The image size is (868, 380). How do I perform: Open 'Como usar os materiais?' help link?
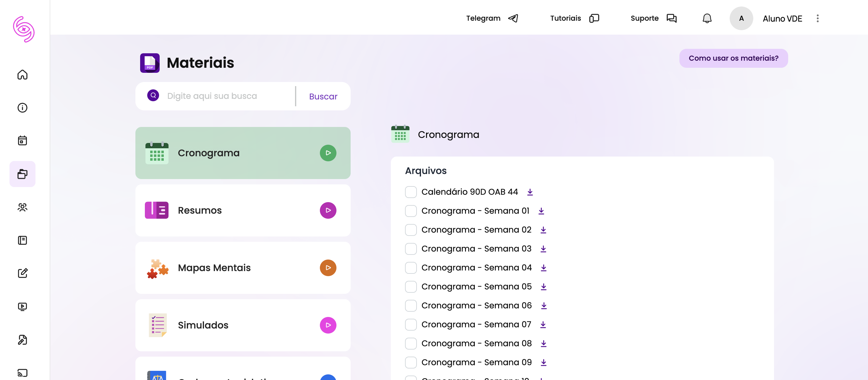pos(733,58)
